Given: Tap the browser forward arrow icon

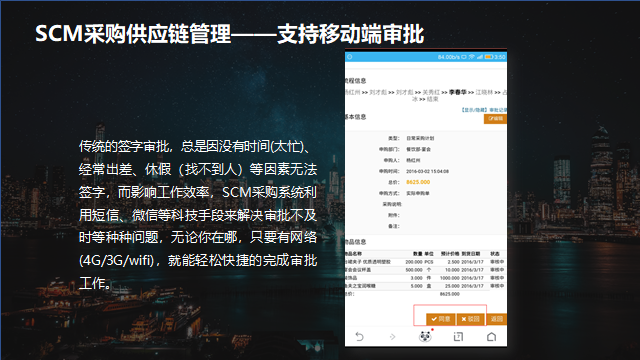Looking at the screenshot, I should click(392, 337).
